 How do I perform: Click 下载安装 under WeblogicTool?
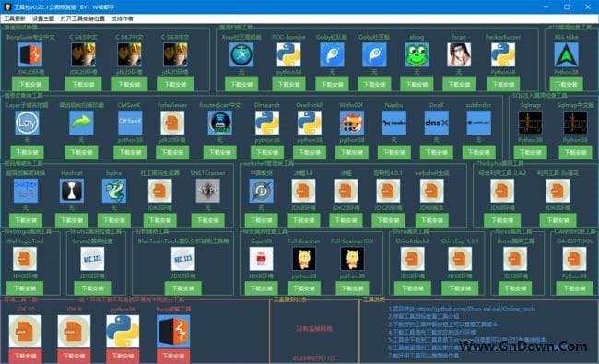(x=25, y=288)
